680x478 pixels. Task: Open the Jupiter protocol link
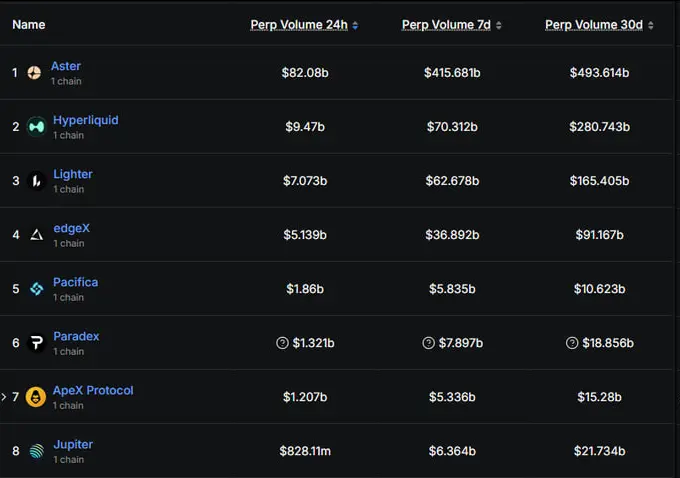(73, 444)
